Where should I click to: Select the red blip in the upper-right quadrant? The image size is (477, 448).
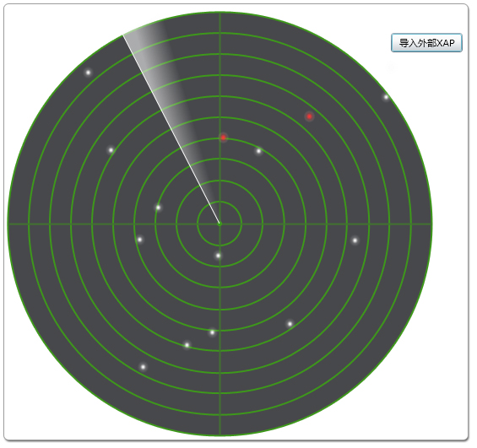pos(309,116)
